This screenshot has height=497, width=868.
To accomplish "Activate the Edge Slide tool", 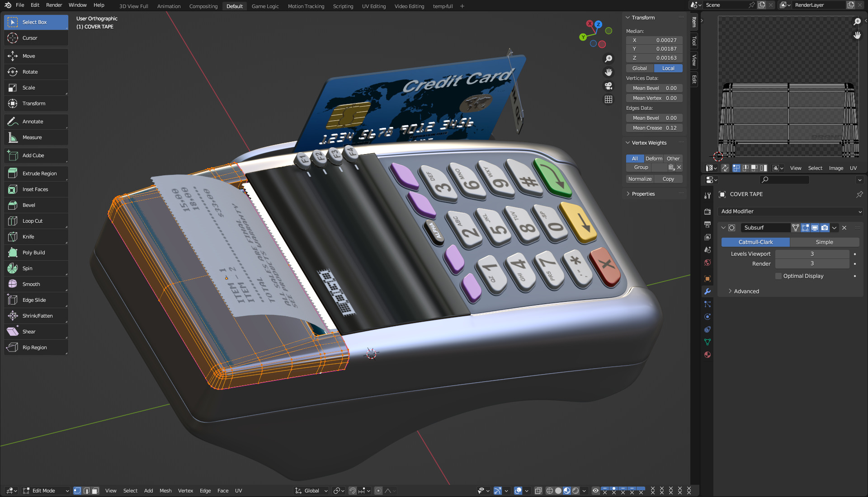I will (36, 300).
